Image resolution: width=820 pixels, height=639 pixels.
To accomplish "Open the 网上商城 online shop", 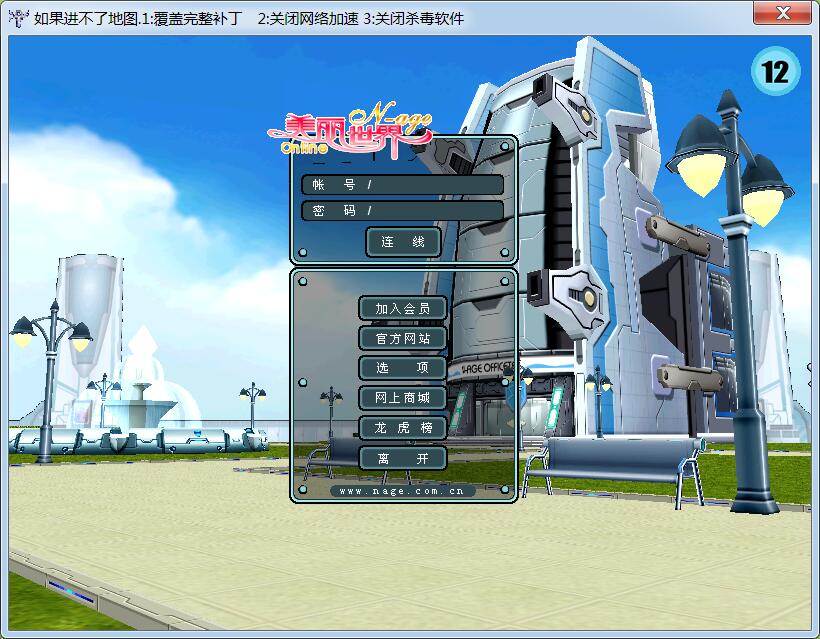I will (403, 398).
